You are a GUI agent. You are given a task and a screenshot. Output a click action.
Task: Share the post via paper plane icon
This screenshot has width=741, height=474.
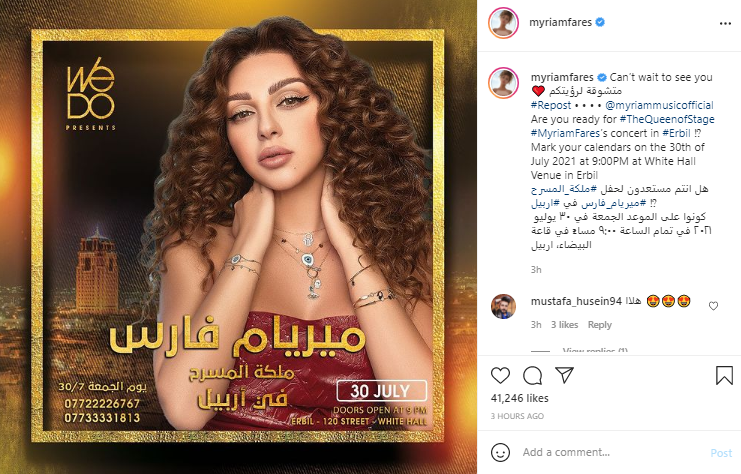click(x=565, y=375)
